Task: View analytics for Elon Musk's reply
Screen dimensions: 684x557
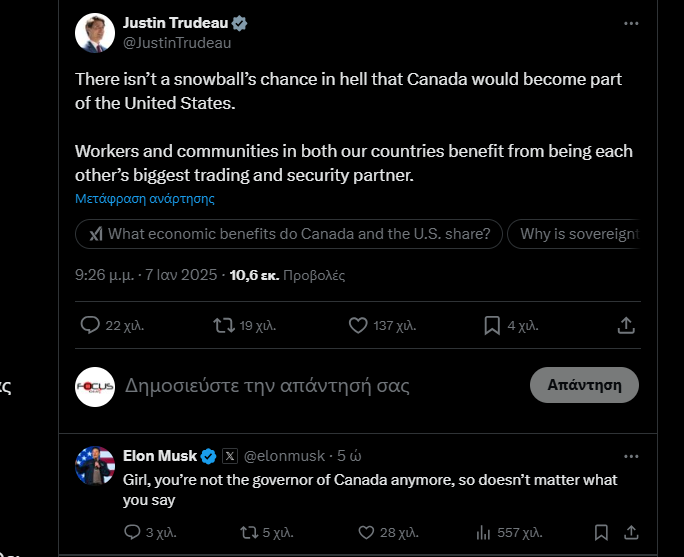Action: point(485,532)
